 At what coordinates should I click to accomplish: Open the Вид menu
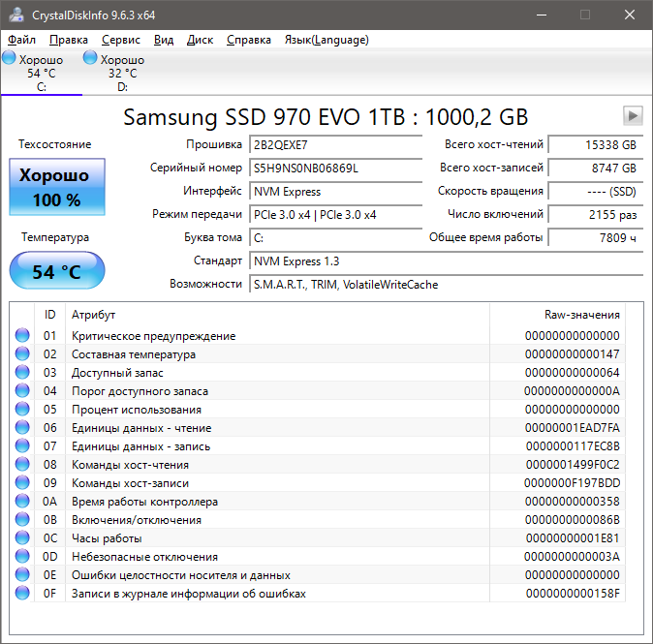[x=164, y=40]
